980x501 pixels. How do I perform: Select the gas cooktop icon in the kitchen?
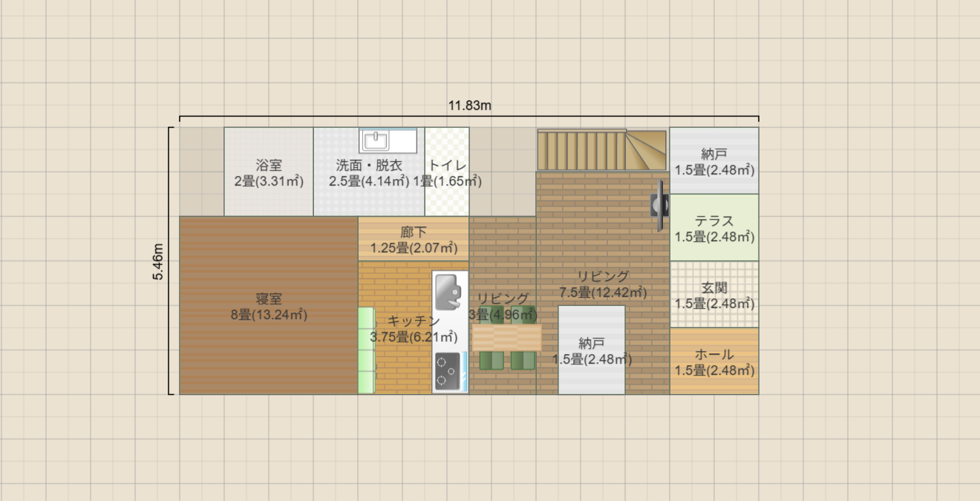[x=446, y=370]
